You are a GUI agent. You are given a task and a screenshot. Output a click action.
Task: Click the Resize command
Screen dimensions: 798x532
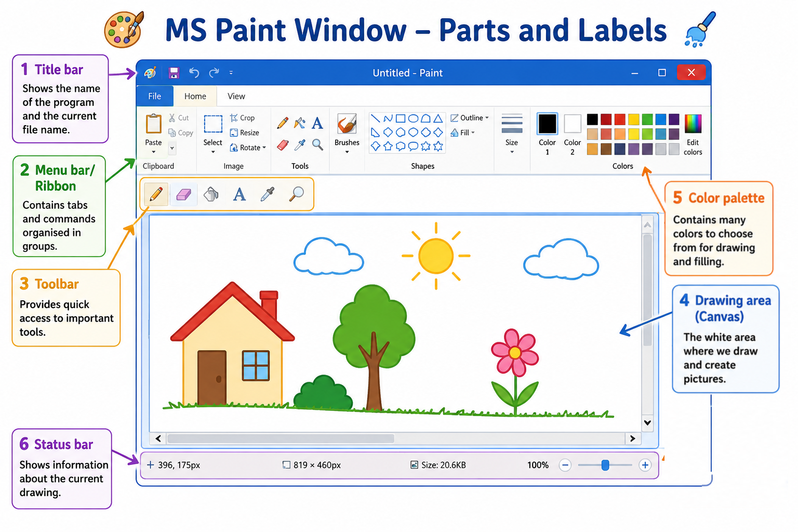245,133
